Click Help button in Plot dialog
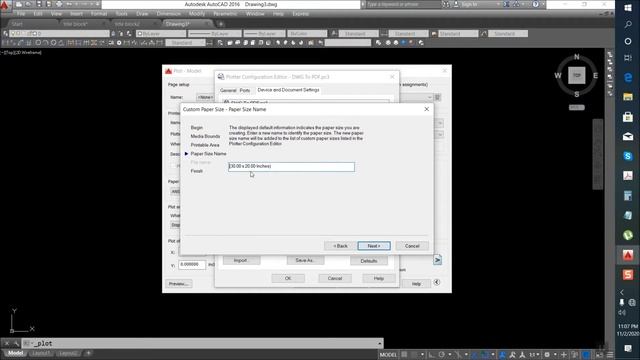 pos(416,284)
